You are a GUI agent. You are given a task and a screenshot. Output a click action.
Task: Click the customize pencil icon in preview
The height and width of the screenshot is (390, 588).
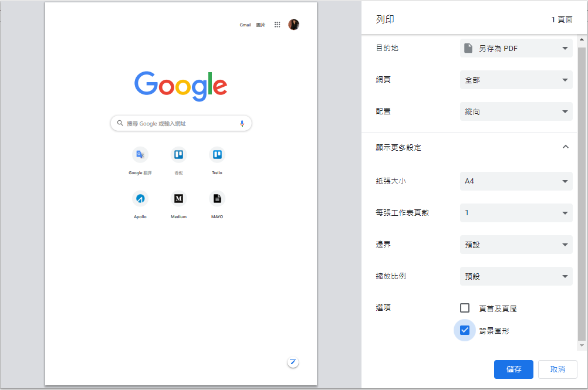point(293,362)
